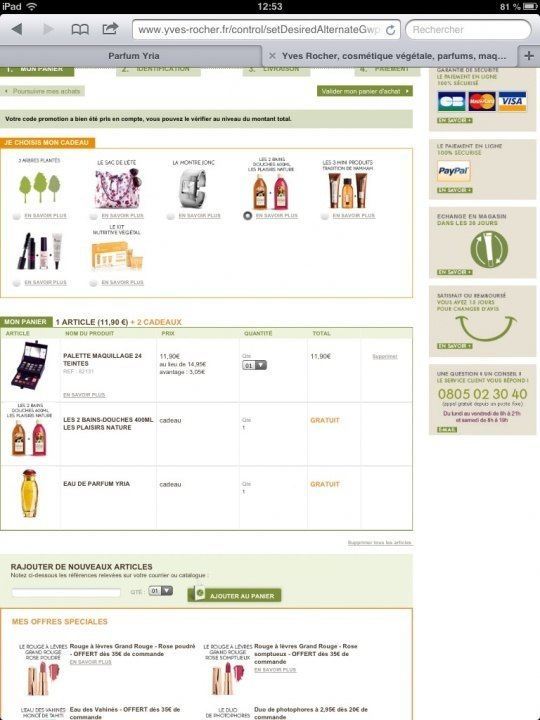Click Supprimer link for palette
This screenshot has height=720, width=540.
[384, 357]
